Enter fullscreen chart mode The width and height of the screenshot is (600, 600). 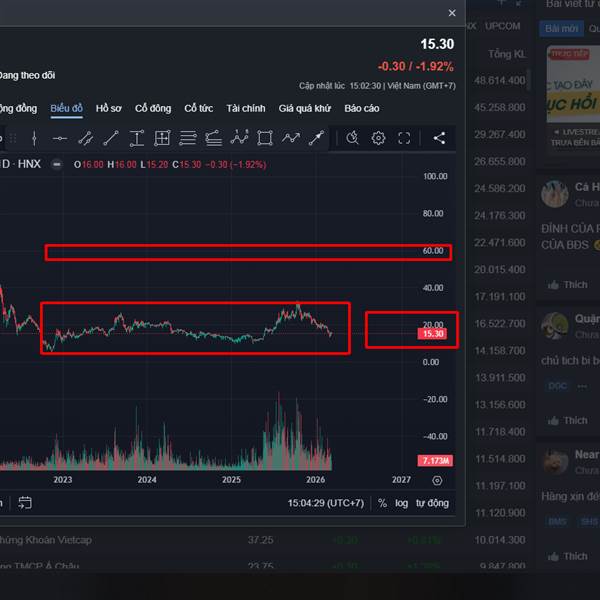(x=404, y=138)
